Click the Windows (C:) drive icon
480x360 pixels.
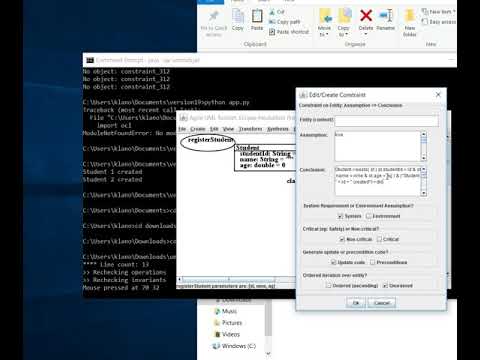tap(216, 346)
